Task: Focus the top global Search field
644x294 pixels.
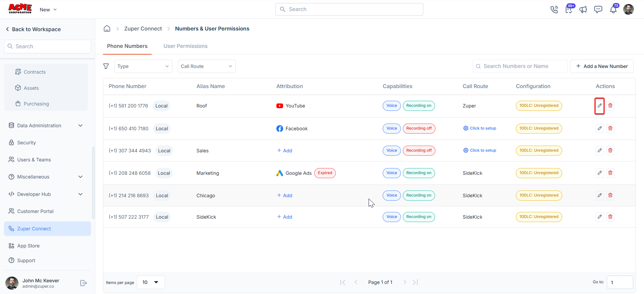Action: tap(349, 9)
